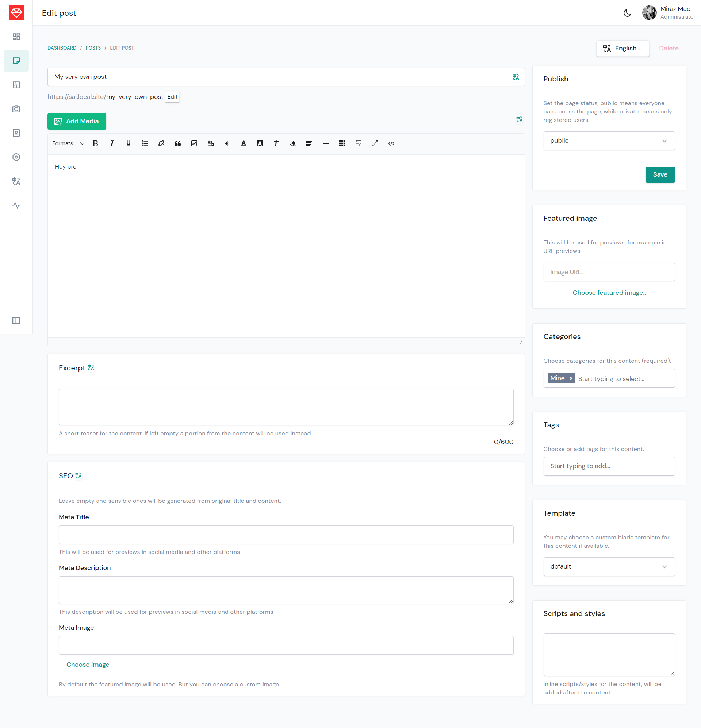Insert a numbered list
This screenshot has height=728, width=701.
pos(145,144)
